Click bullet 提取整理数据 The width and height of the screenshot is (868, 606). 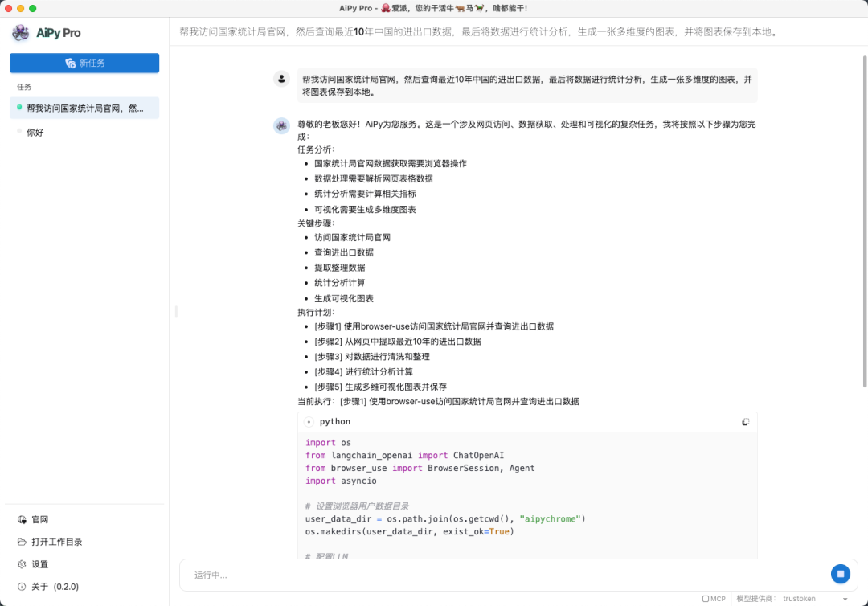(x=340, y=268)
